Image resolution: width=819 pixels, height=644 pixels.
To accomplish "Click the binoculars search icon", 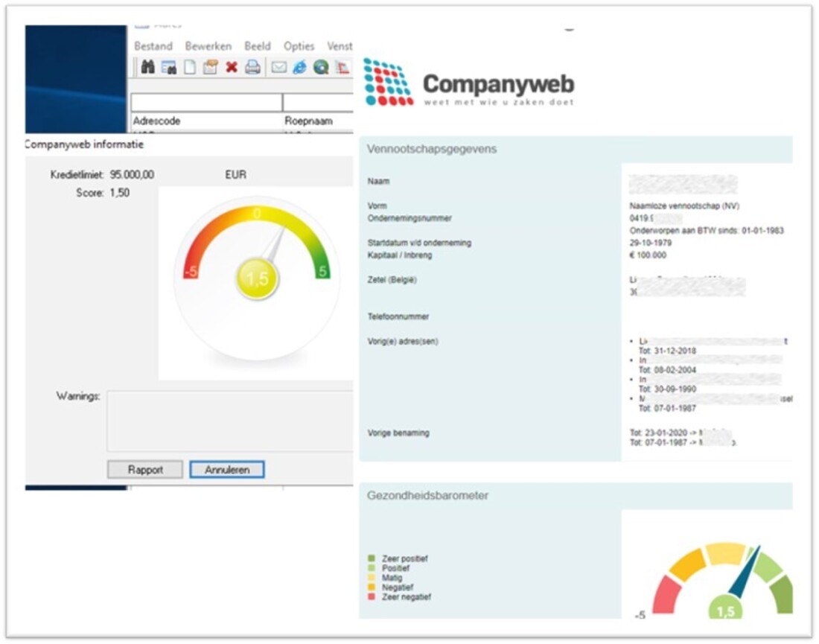I will point(147,67).
